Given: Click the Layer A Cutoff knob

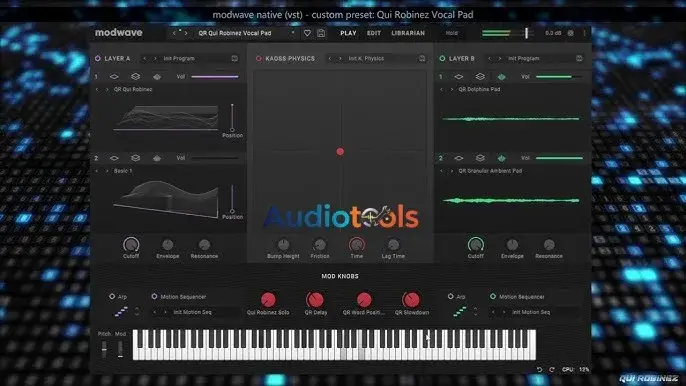Looking at the screenshot, I should click(131, 245).
